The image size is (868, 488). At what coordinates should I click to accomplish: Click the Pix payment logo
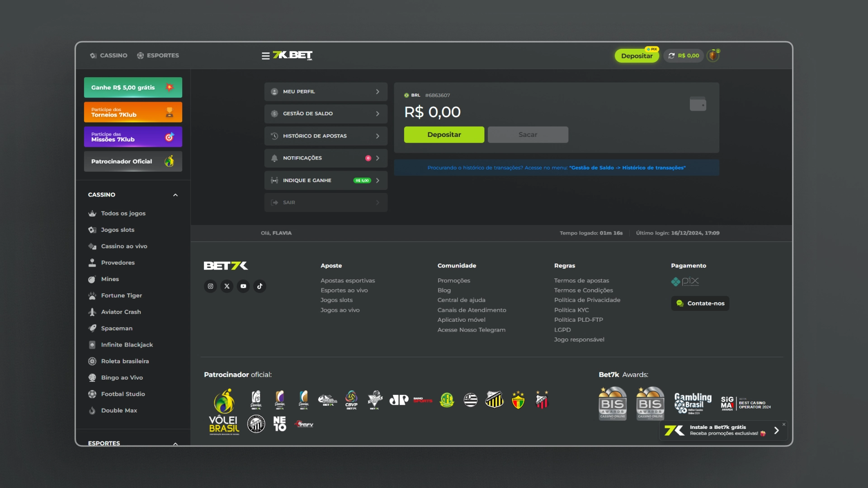685,282
